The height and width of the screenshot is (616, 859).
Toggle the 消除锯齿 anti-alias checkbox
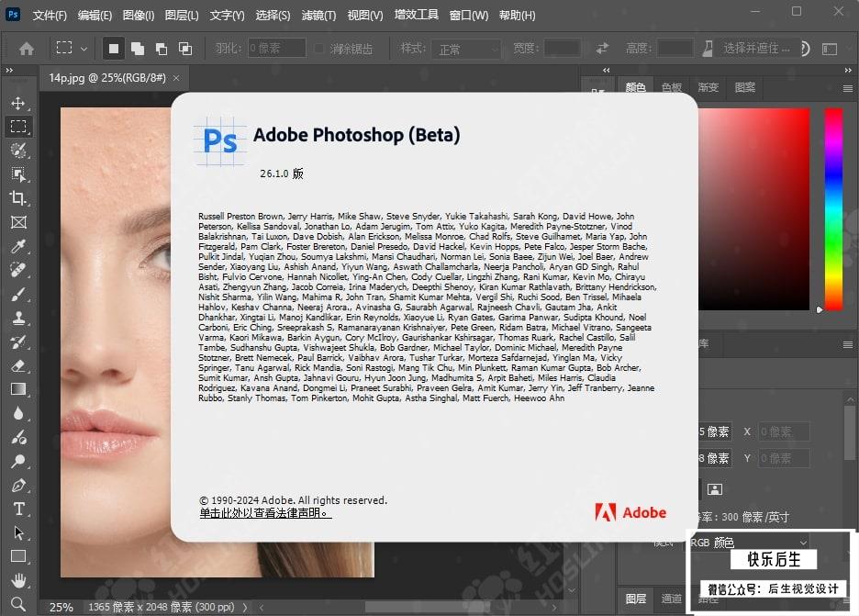point(318,49)
